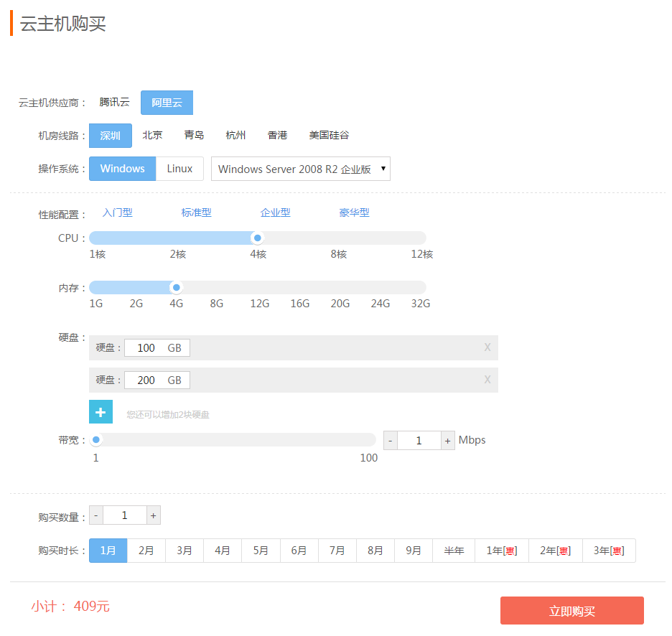Click the CPU slider handle at 4核
Screen dimensions: 672x636
click(258, 238)
